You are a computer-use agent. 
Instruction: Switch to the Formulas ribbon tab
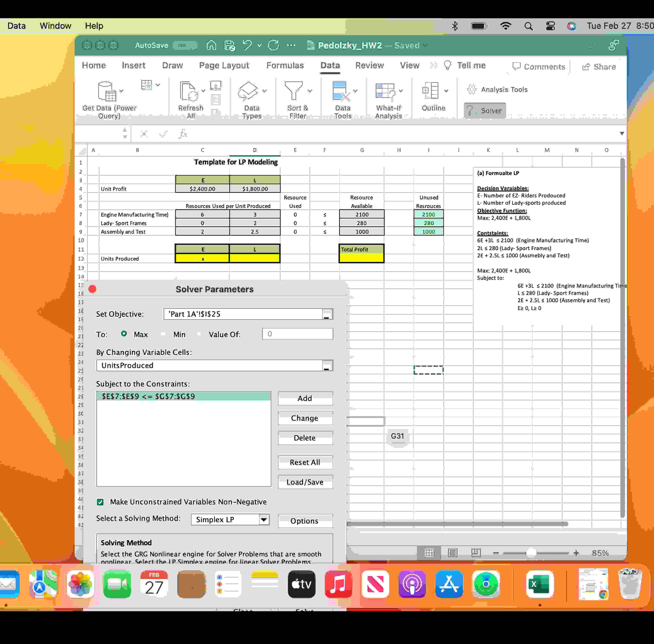tap(285, 65)
